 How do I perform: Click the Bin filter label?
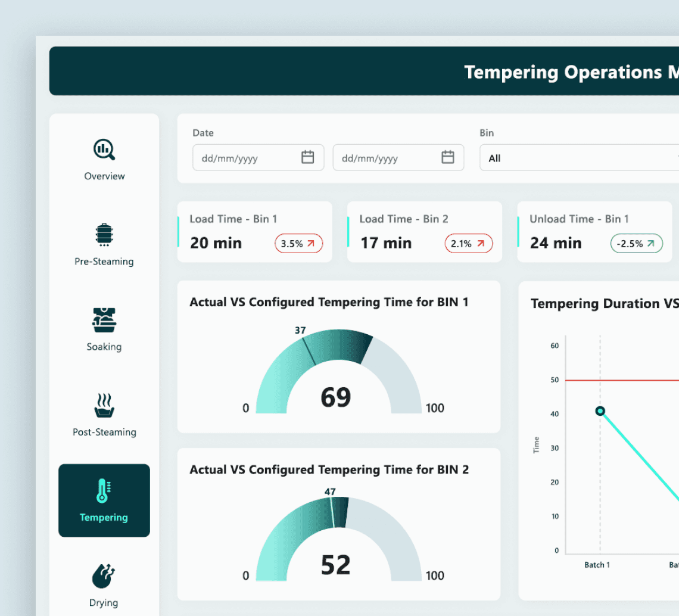487,133
